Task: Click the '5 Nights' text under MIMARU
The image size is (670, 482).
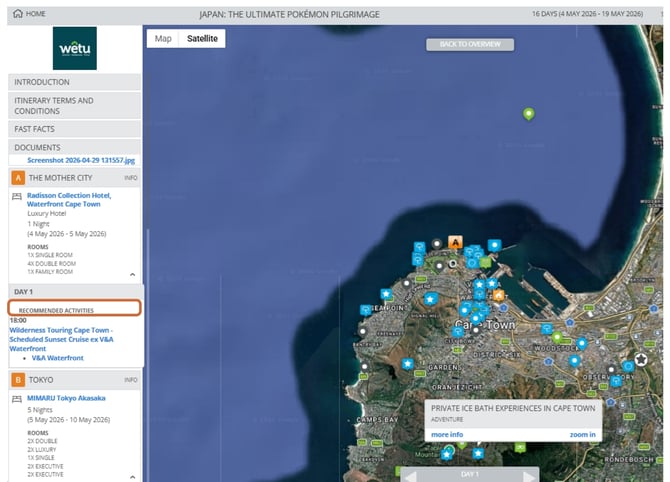Action: [x=40, y=410]
